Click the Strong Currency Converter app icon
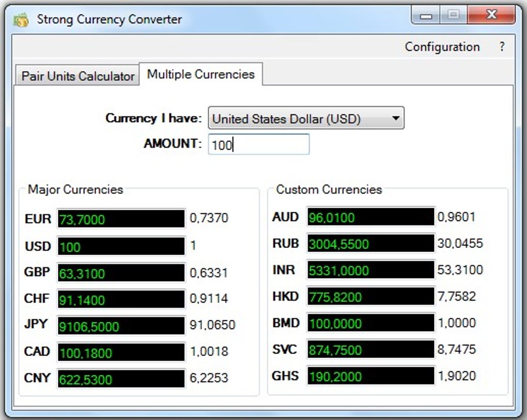Screen dimensions: 527x420 click(x=21, y=20)
